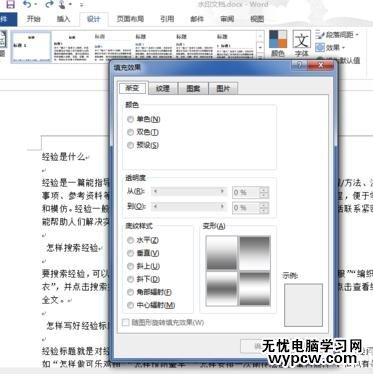Open the 字体 theme fonts icon
The width and height of the screenshot is (373, 374).
[302, 44]
